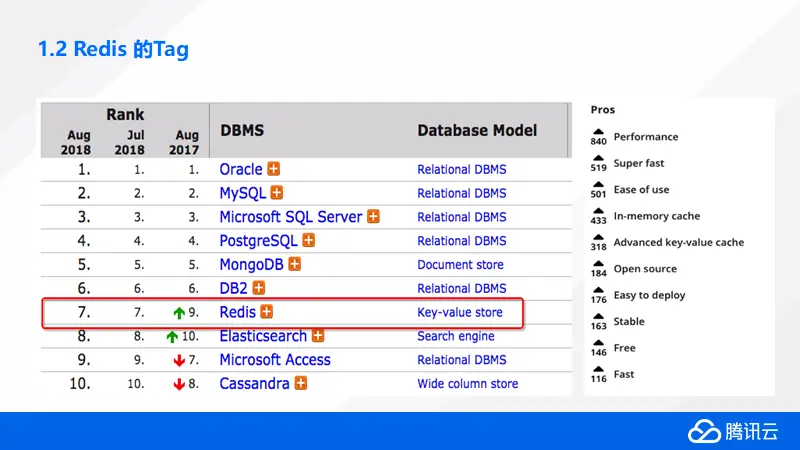Open the Microsoft Access link
The height and width of the screenshot is (450, 800).
click(275, 360)
